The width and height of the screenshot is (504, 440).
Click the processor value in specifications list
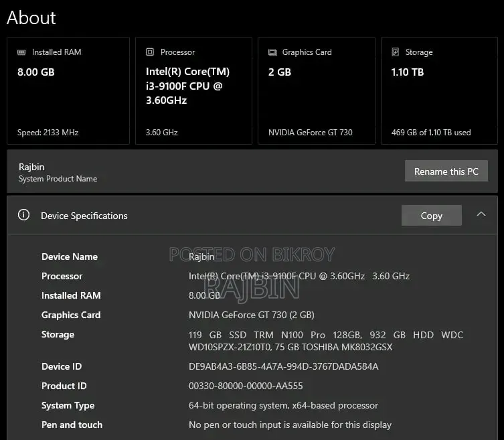(299, 276)
